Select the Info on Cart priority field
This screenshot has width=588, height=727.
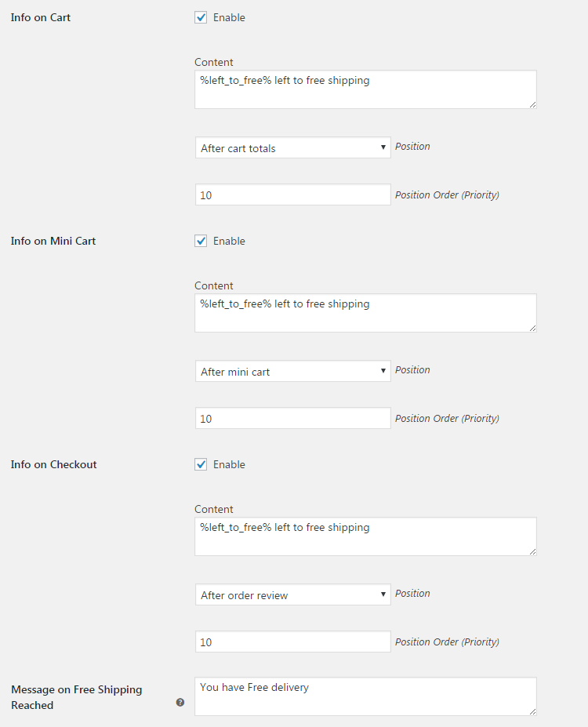[x=293, y=194]
